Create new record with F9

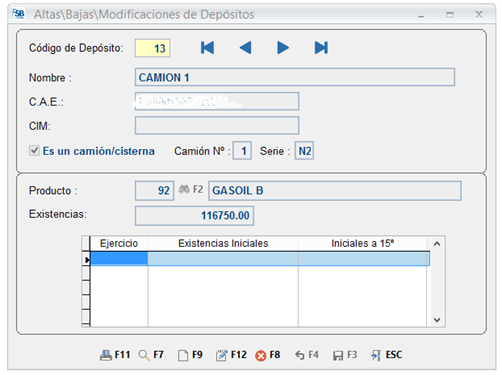190,355
